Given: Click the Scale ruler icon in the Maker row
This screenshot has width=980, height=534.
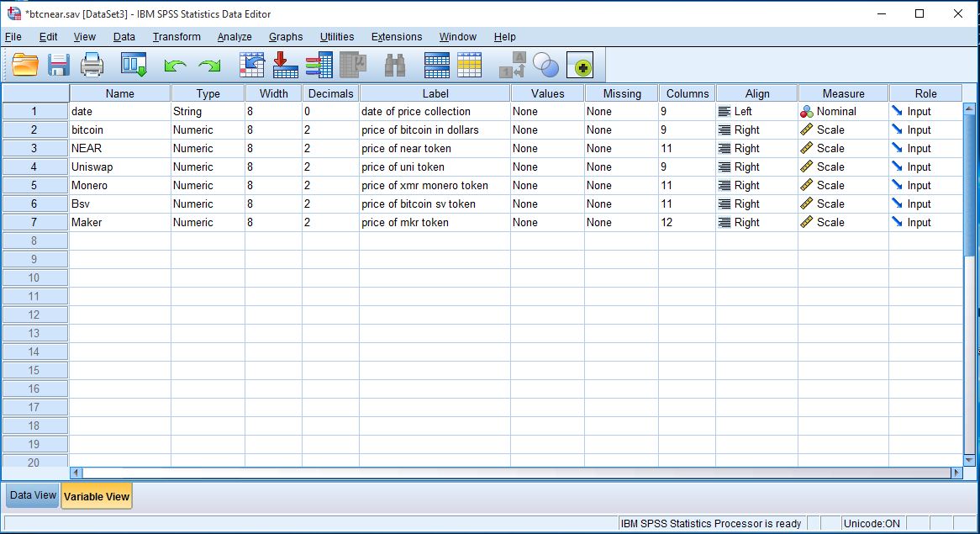Looking at the screenshot, I should (807, 223).
